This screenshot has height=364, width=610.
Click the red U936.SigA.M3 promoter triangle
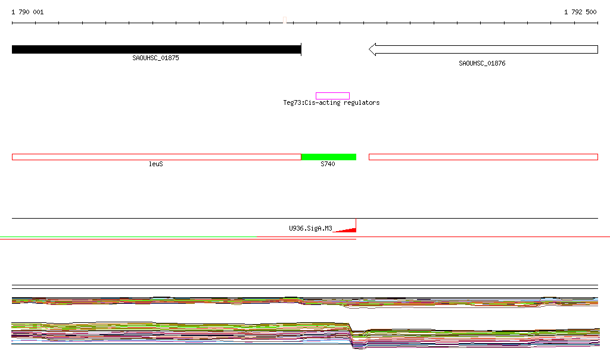tap(349, 229)
